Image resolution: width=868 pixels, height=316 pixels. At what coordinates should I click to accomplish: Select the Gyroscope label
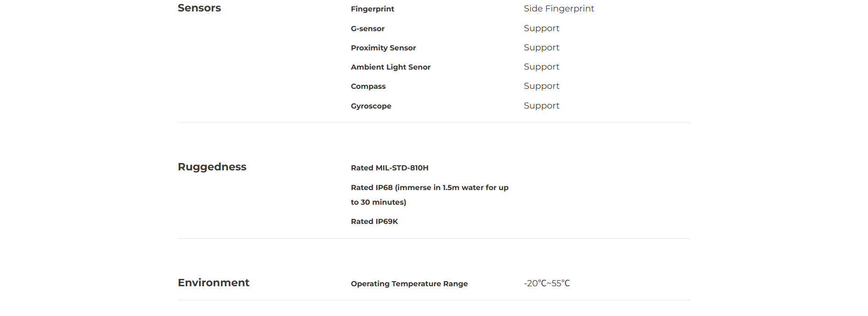pyautogui.click(x=371, y=106)
